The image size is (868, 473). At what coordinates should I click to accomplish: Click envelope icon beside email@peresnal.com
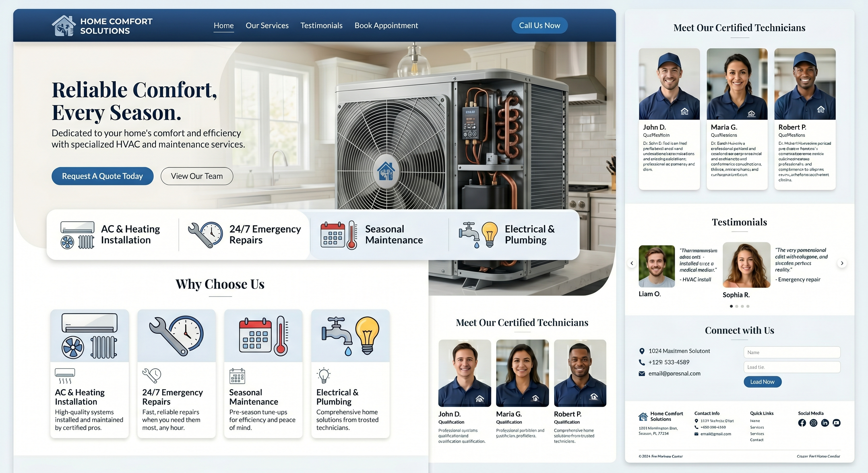point(642,374)
